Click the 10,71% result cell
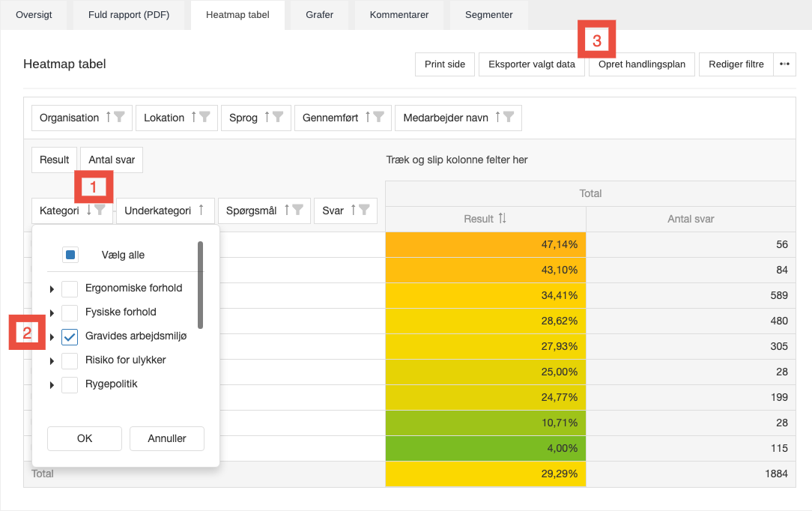This screenshot has width=812, height=511. pyautogui.click(x=485, y=423)
